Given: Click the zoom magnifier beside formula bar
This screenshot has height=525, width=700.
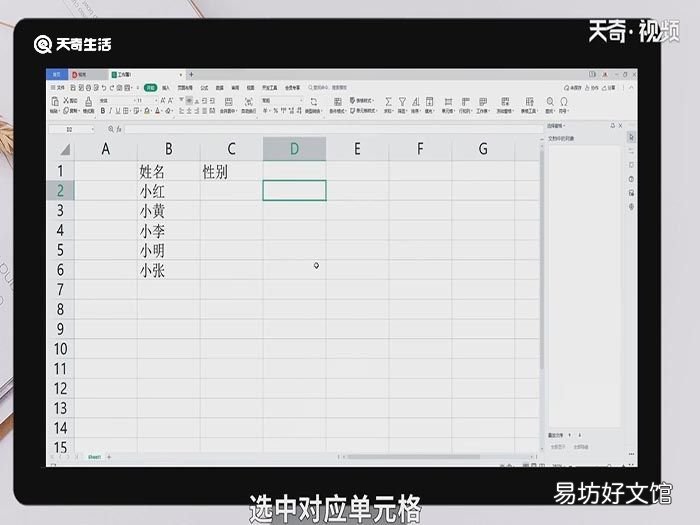Looking at the screenshot, I should tap(111, 129).
